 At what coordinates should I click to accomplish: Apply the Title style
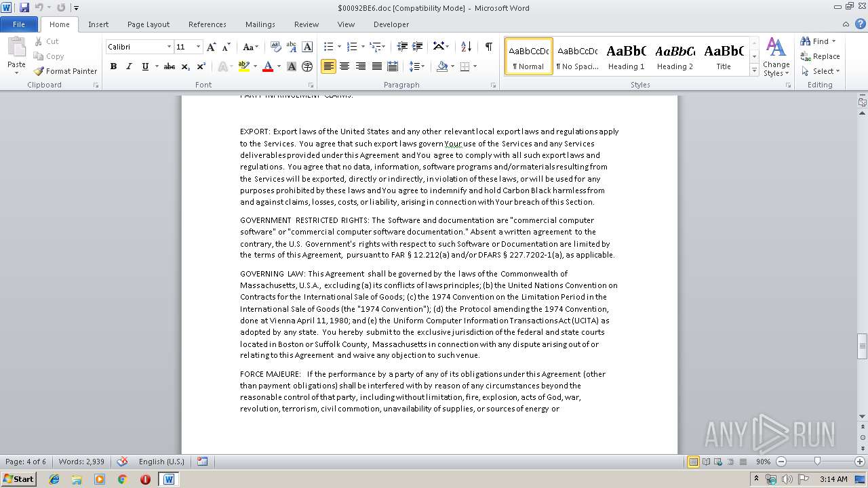pos(724,56)
